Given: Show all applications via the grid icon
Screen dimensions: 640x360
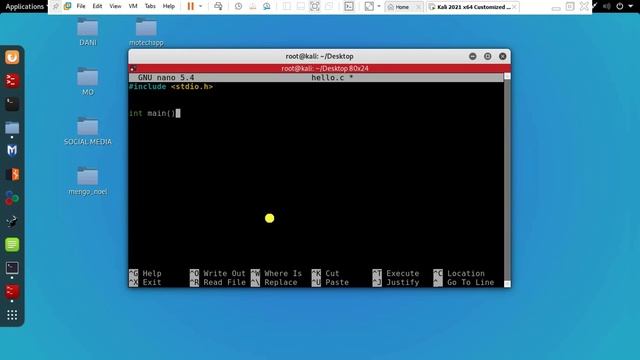Looking at the screenshot, I should 12,315.
